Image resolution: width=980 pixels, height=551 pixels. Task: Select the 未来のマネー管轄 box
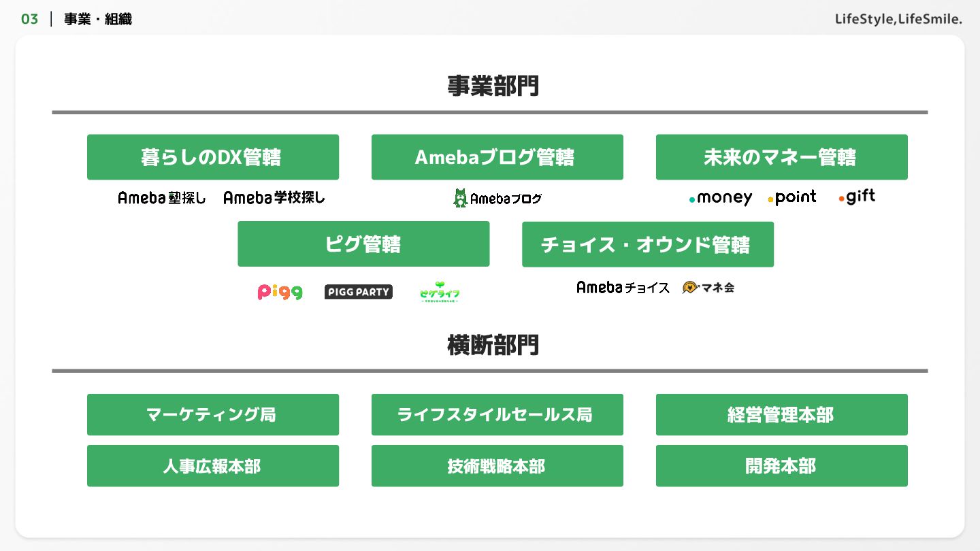tap(781, 157)
